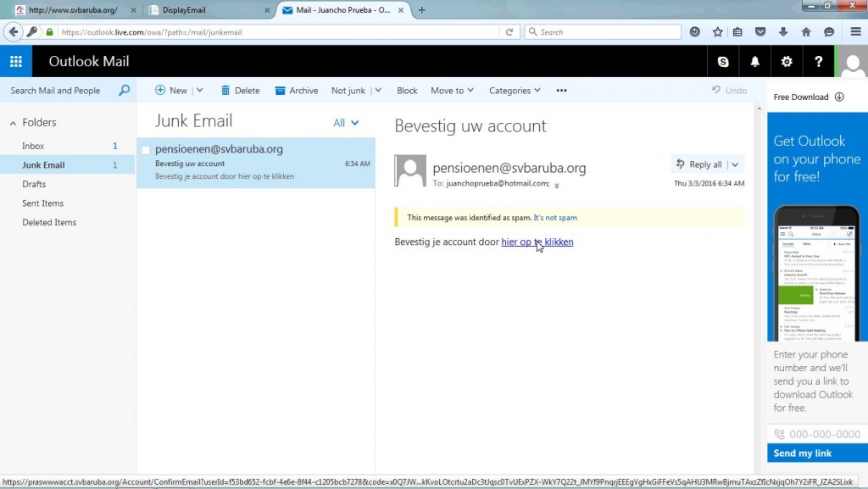The image size is (868, 489).
Task: Open the account profile picture menu
Action: pos(852,61)
